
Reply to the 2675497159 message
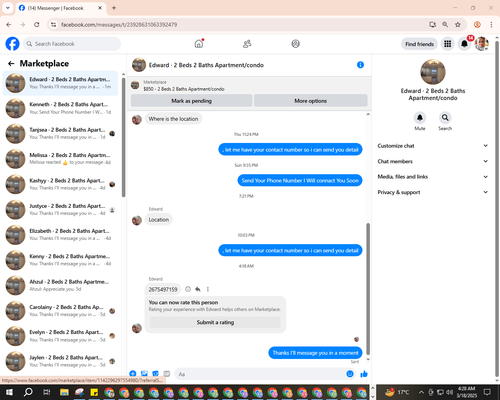(x=198, y=289)
